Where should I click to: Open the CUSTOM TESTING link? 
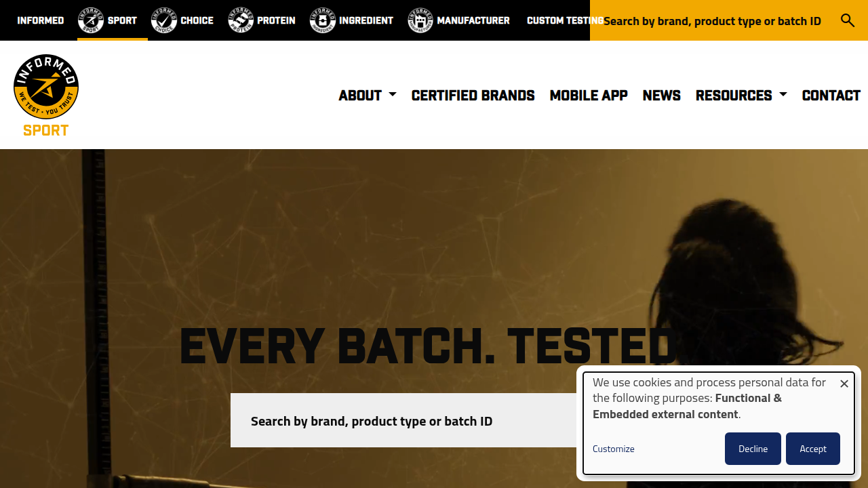tap(565, 20)
